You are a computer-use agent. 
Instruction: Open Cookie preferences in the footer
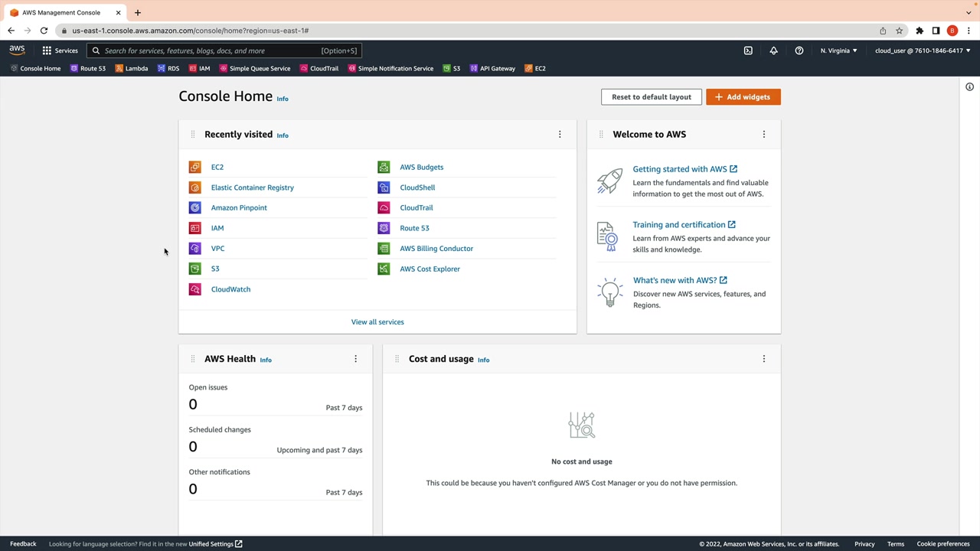point(943,544)
